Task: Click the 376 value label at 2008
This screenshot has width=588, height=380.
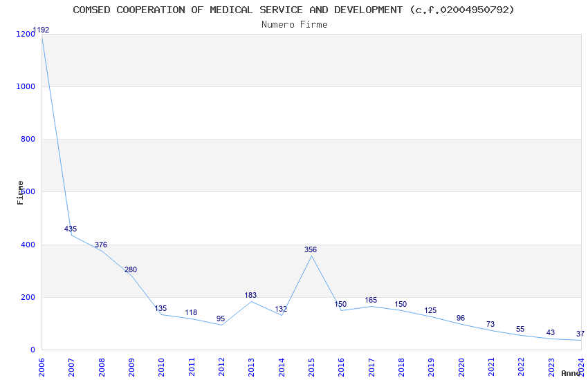Action: [x=101, y=245]
